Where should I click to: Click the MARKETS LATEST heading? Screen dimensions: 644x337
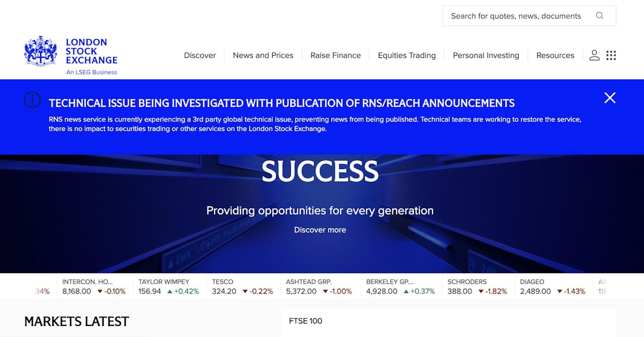(76, 321)
